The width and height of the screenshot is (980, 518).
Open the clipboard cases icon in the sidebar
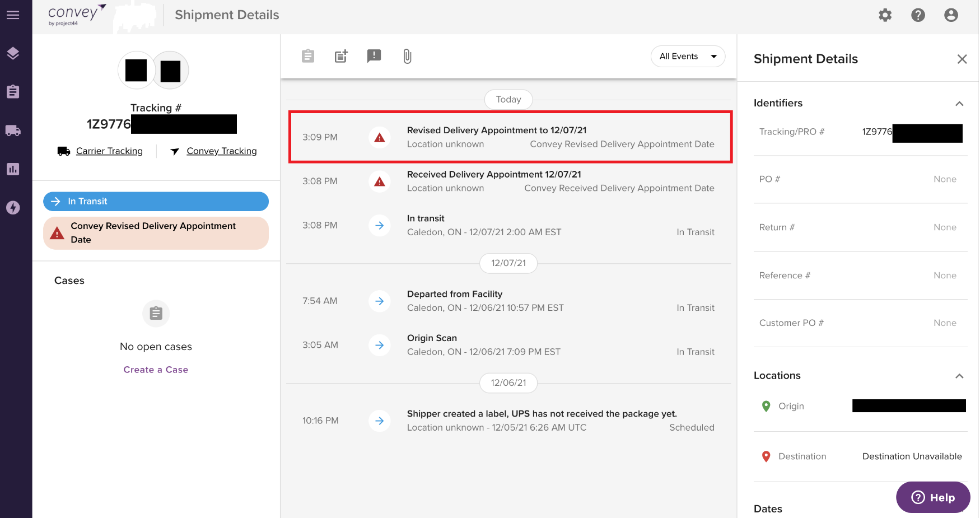click(x=13, y=91)
